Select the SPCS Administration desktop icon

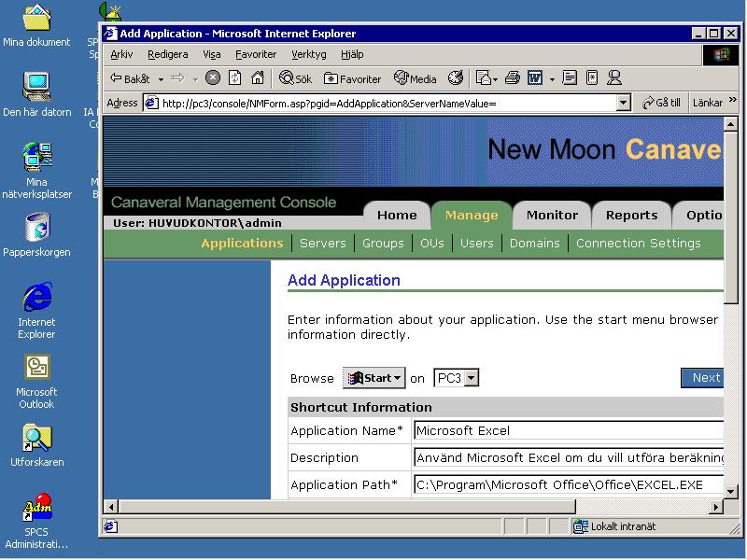[x=36, y=522]
